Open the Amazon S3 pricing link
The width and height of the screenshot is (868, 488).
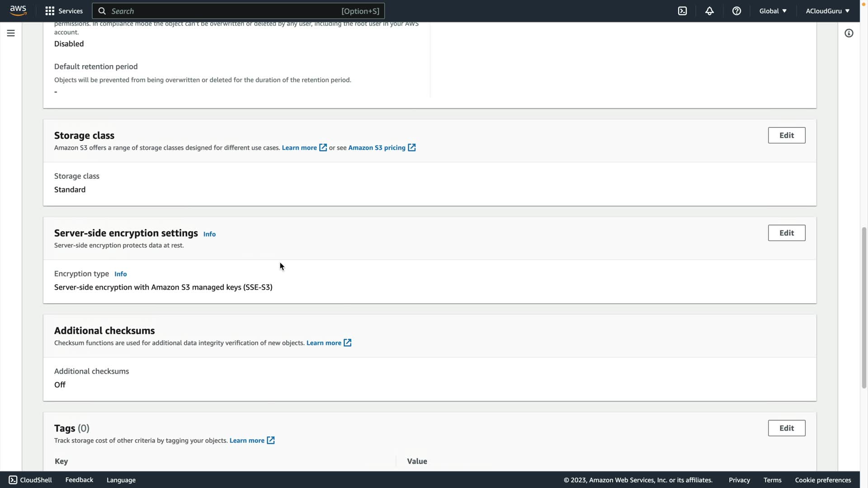coord(377,148)
